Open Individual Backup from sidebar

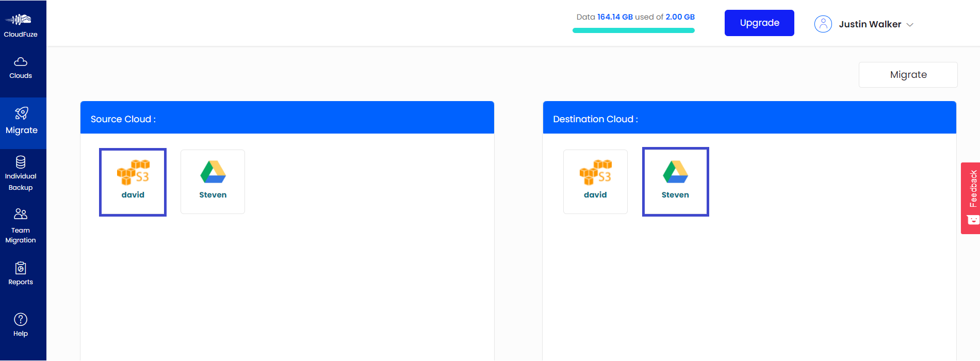[21, 174]
